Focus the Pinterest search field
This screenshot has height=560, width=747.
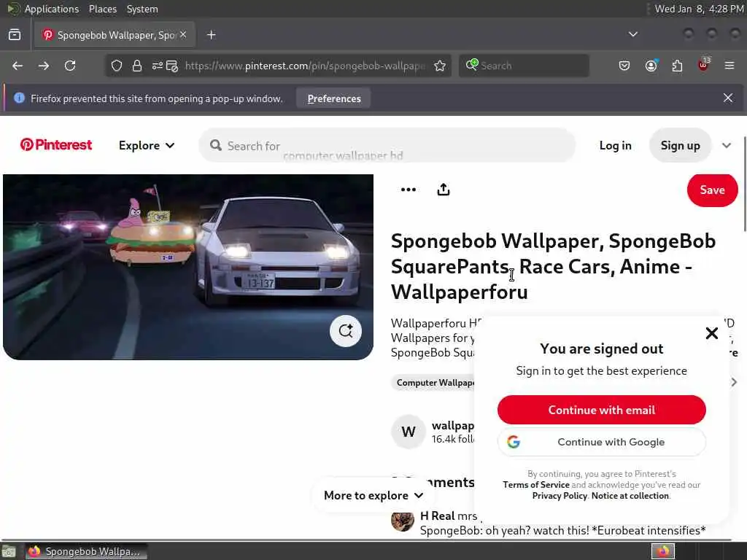pos(387,145)
